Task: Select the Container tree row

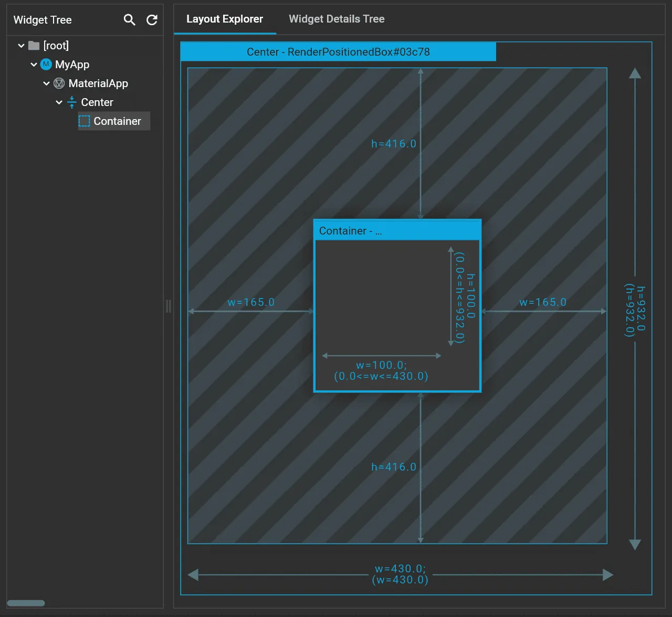Action: (x=114, y=121)
